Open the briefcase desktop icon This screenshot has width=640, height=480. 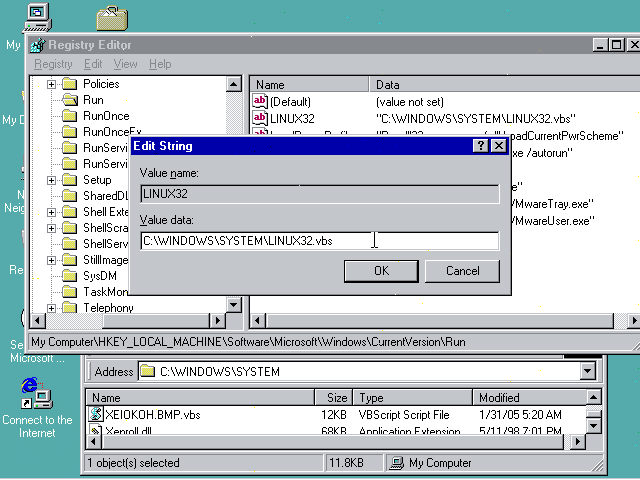(112, 18)
